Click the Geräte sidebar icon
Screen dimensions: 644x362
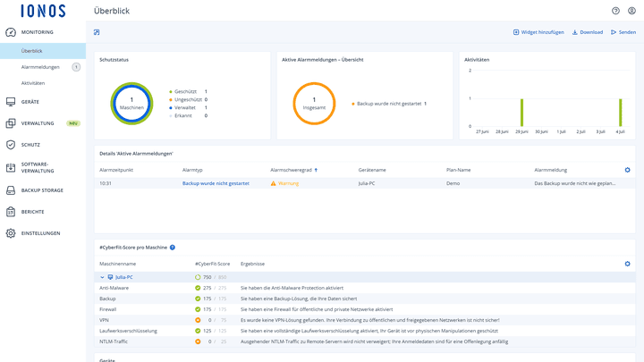[x=11, y=102]
